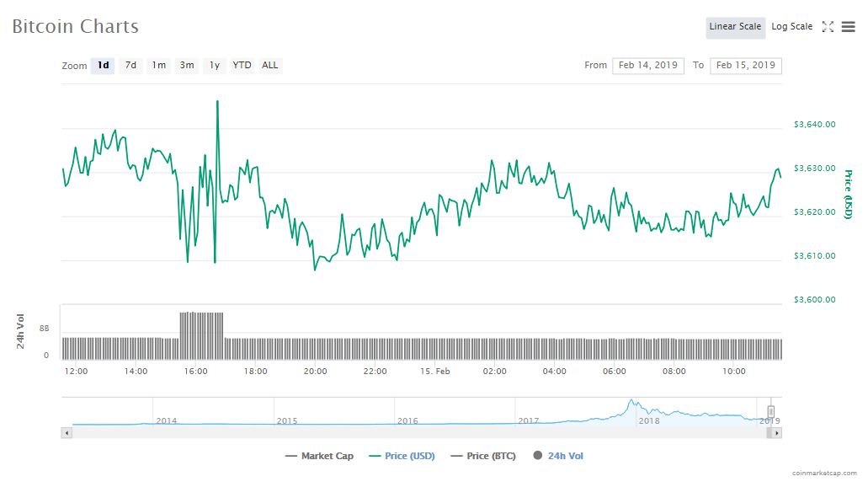This screenshot has width=868, height=487.
Task: Click the From date field
Action: (x=647, y=66)
